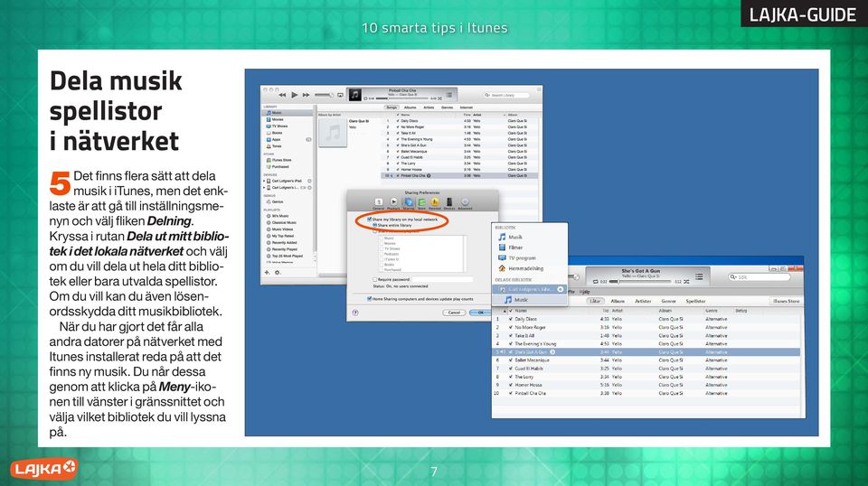Open Advanced preferences pane icon
The width and height of the screenshot is (868, 486).
(x=465, y=203)
